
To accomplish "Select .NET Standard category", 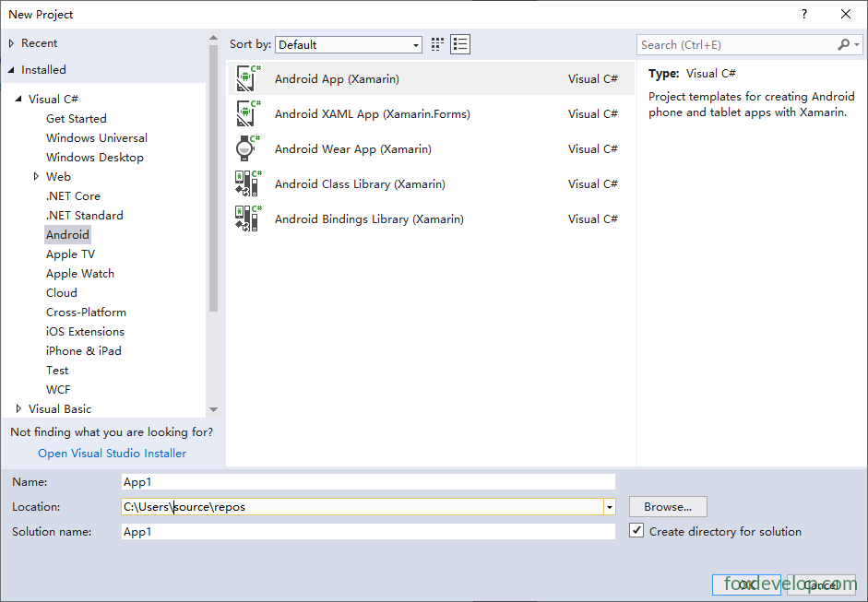I will pos(85,215).
